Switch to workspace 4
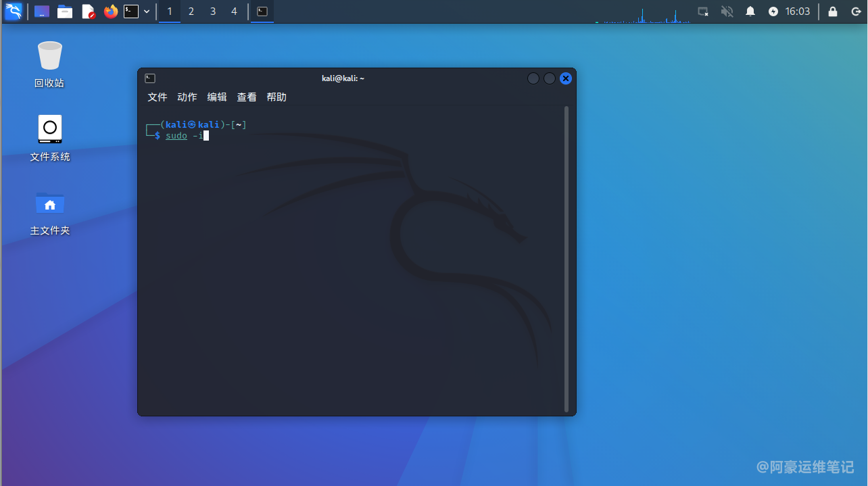868x486 pixels. [x=234, y=11]
